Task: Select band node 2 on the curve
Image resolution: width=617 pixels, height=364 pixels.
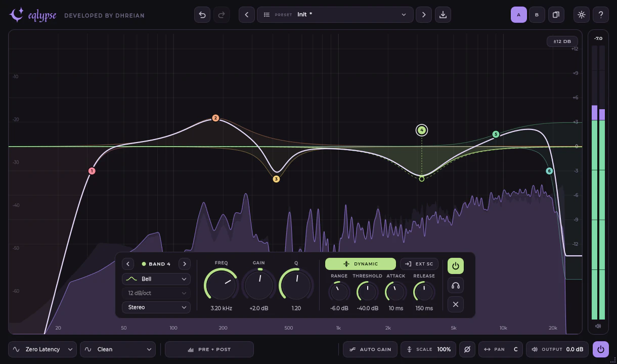Action: coord(215,118)
